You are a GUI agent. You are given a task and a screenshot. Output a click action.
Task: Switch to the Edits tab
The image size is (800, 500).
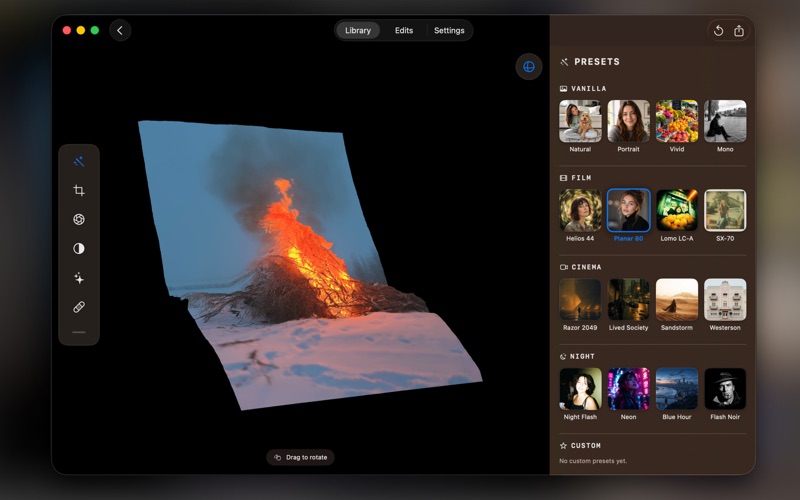click(x=404, y=31)
